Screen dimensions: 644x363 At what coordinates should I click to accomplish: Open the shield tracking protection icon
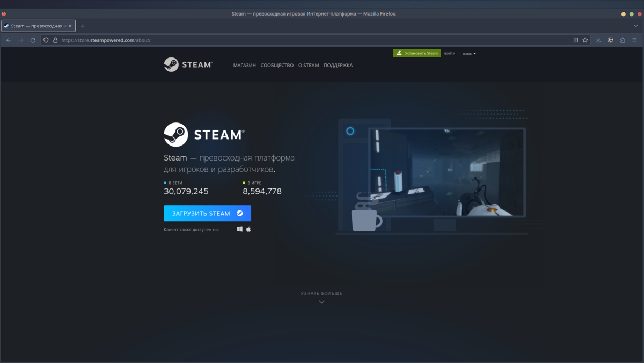tap(46, 40)
